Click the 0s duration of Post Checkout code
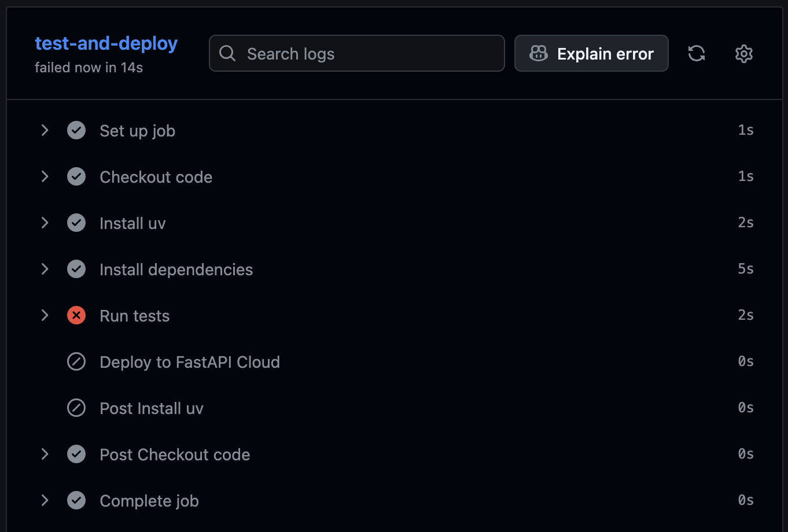 [x=746, y=454]
